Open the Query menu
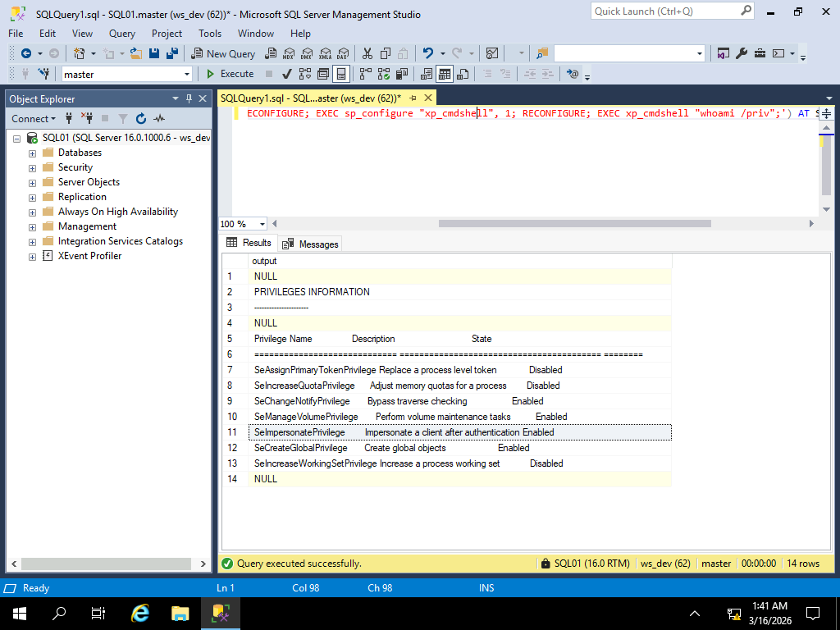 [122, 33]
